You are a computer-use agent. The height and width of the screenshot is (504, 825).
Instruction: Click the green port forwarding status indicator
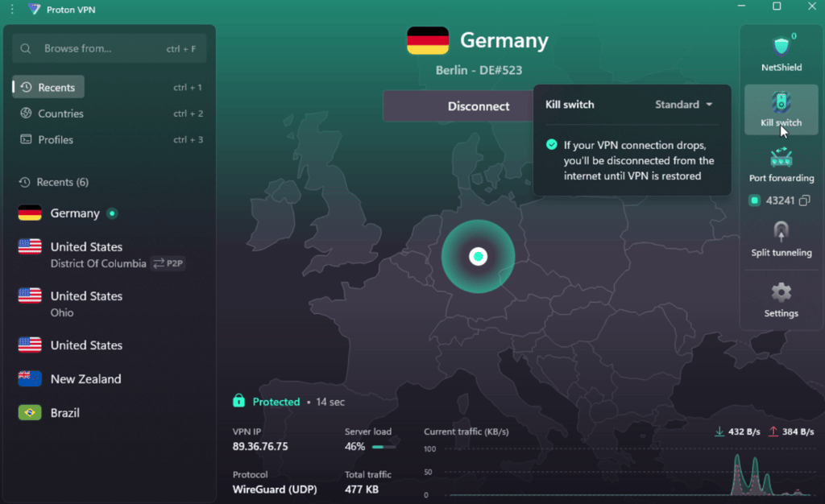[754, 200]
